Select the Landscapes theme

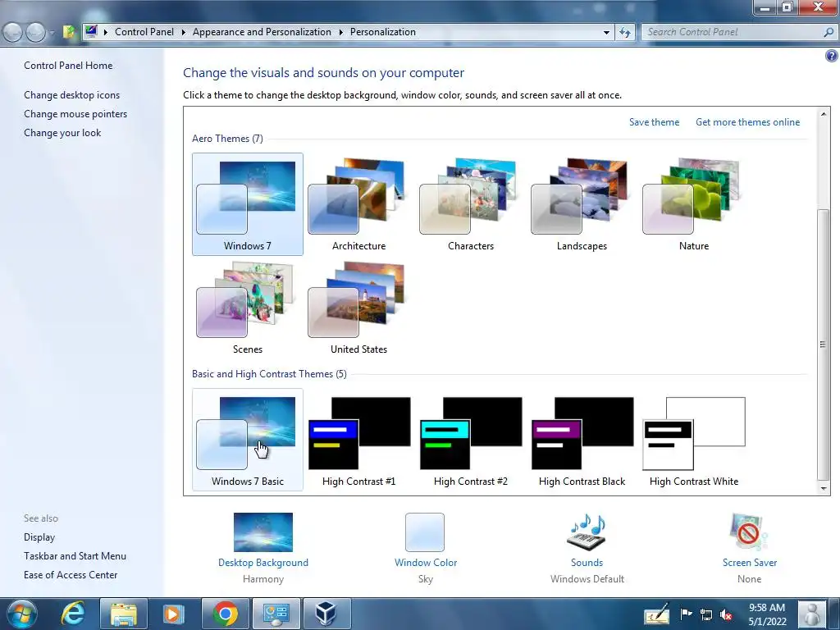coord(582,203)
